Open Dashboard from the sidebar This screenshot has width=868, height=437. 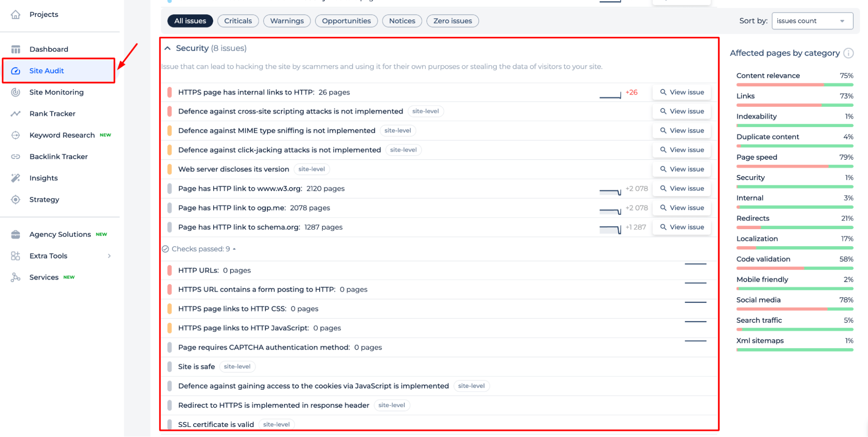point(49,49)
